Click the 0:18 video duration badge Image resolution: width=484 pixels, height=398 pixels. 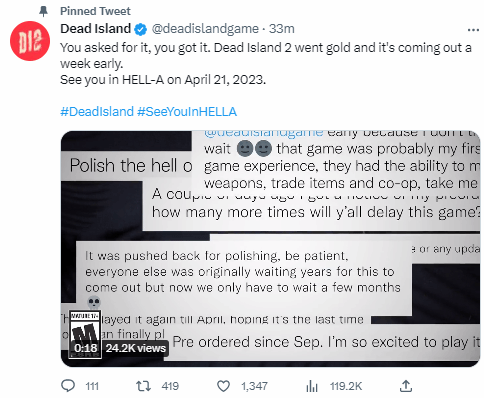tap(86, 348)
